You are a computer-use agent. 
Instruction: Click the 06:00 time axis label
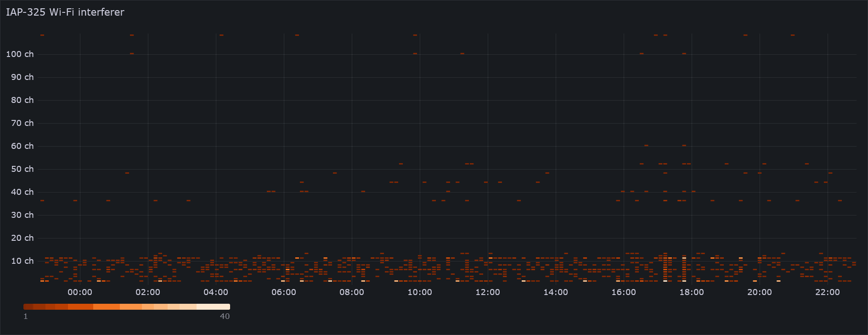pos(284,292)
